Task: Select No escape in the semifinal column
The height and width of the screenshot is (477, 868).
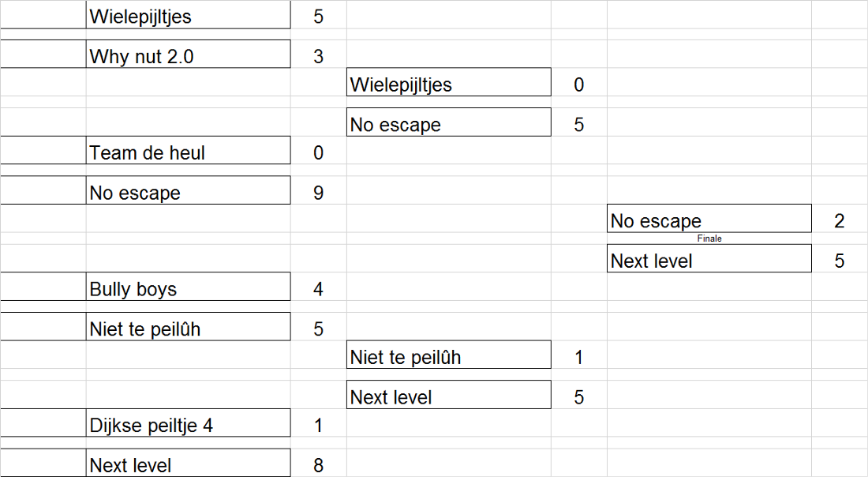Action: (449, 122)
